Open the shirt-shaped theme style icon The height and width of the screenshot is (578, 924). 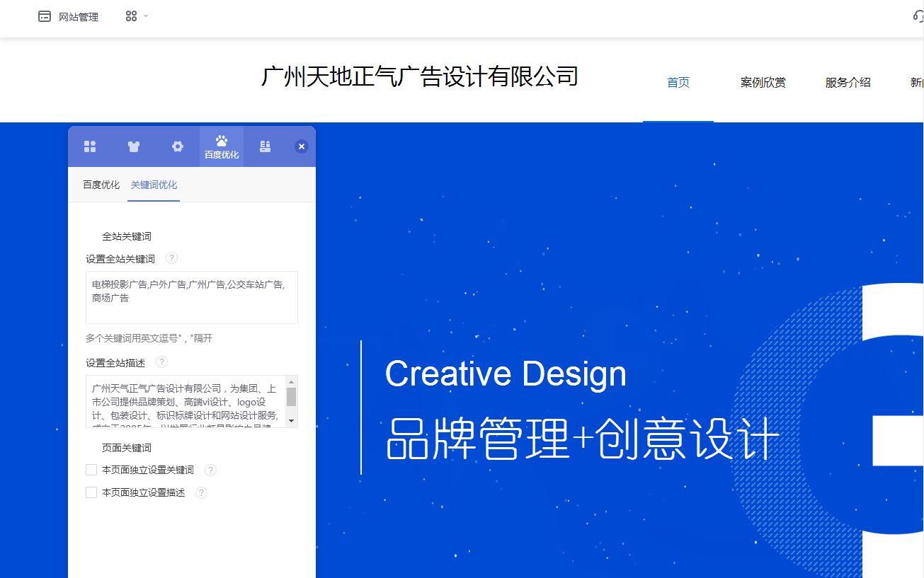tap(134, 146)
